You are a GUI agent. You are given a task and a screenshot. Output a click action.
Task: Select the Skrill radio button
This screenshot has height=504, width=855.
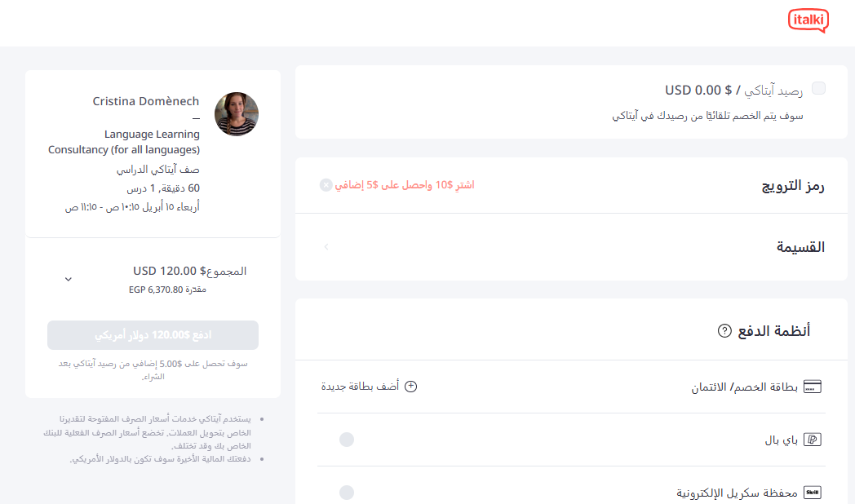click(x=347, y=492)
